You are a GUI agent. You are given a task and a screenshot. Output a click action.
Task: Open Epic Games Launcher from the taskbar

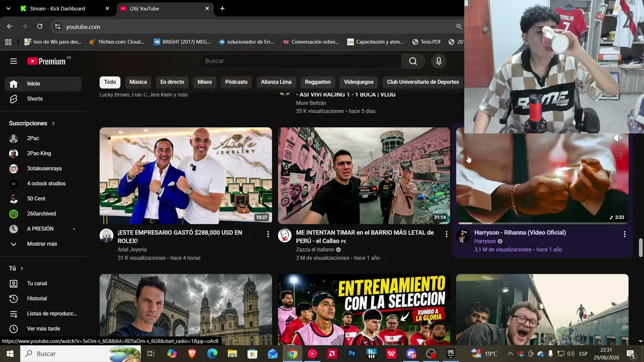451,354
